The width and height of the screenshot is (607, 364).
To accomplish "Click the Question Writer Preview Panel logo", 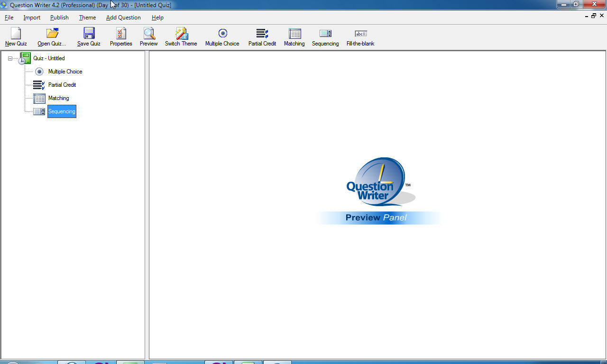I will click(x=378, y=191).
